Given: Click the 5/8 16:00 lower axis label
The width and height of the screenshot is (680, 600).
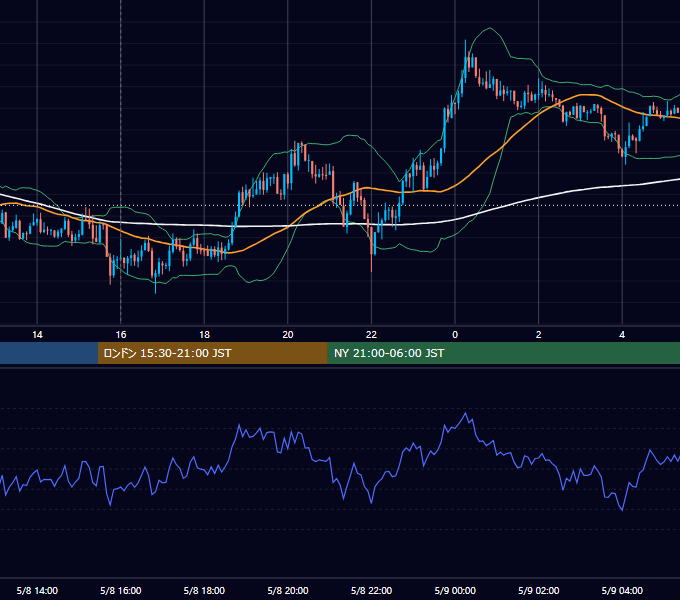Looking at the screenshot, I should (121, 590).
